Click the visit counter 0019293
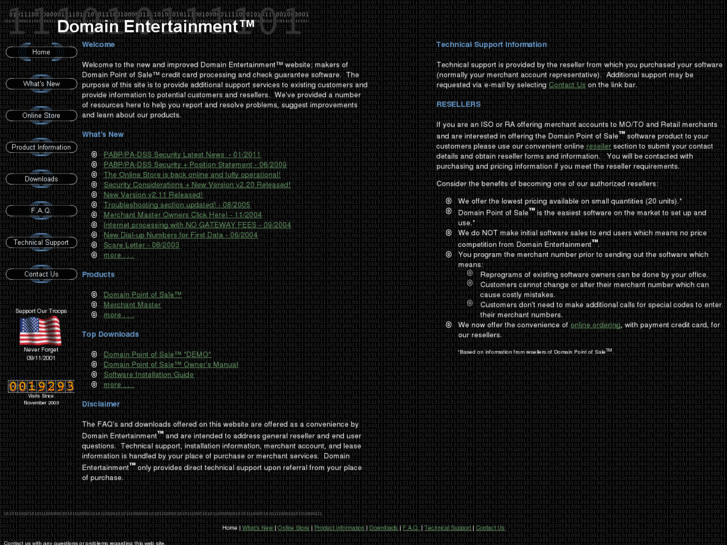This screenshot has width=727, height=545. [x=41, y=386]
